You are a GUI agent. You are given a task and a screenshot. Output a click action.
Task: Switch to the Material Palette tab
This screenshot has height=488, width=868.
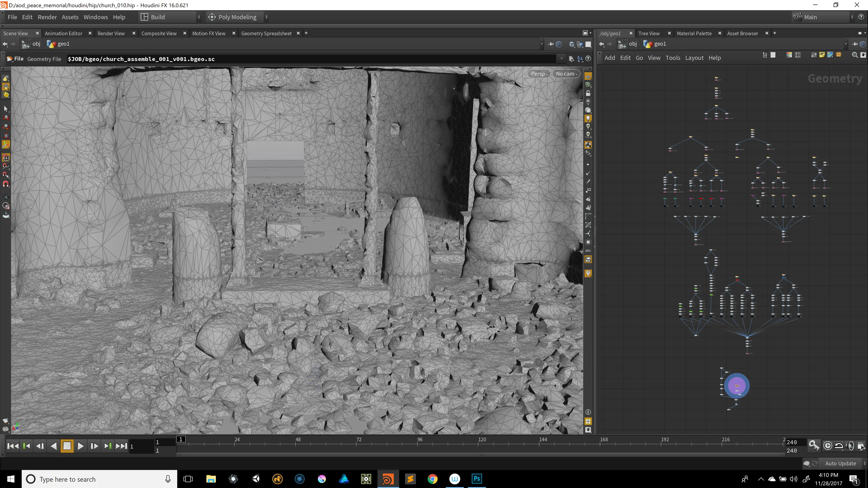point(694,33)
